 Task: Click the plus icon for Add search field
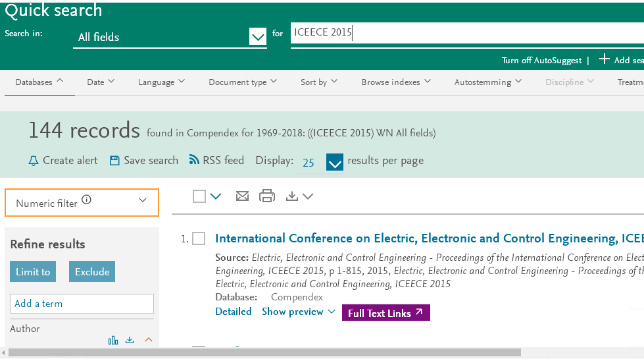[x=604, y=59]
